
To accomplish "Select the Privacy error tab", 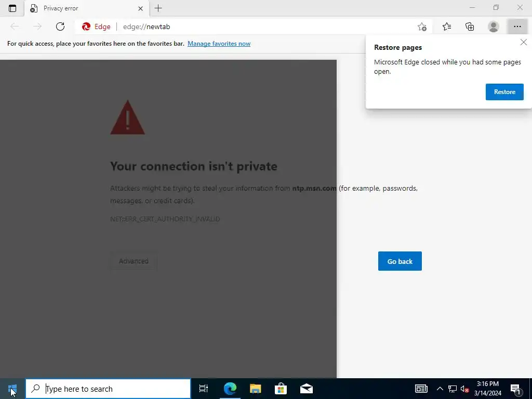I will coord(87,8).
